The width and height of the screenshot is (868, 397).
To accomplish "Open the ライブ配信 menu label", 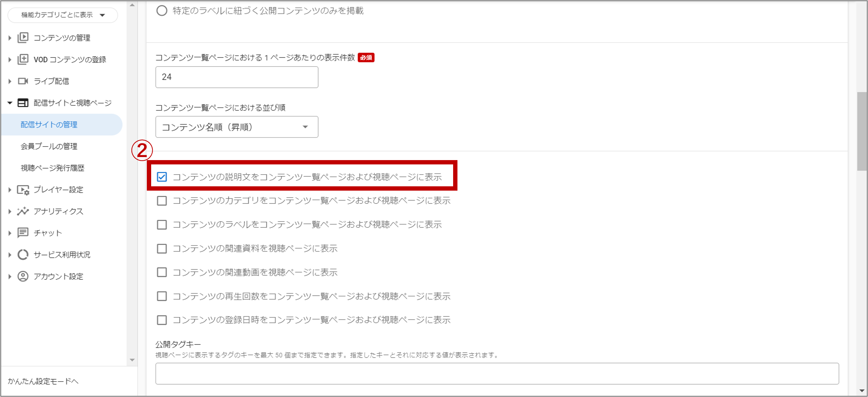I will [x=51, y=81].
